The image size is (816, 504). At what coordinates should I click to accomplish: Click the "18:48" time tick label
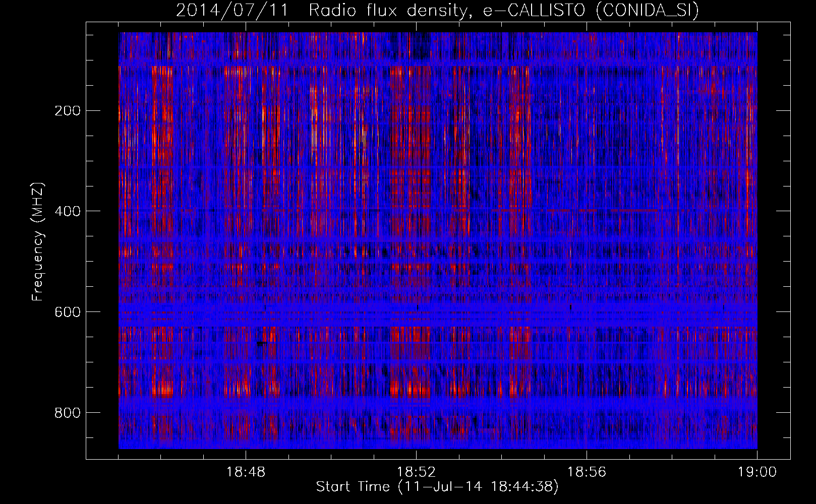click(x=246, y=472)
